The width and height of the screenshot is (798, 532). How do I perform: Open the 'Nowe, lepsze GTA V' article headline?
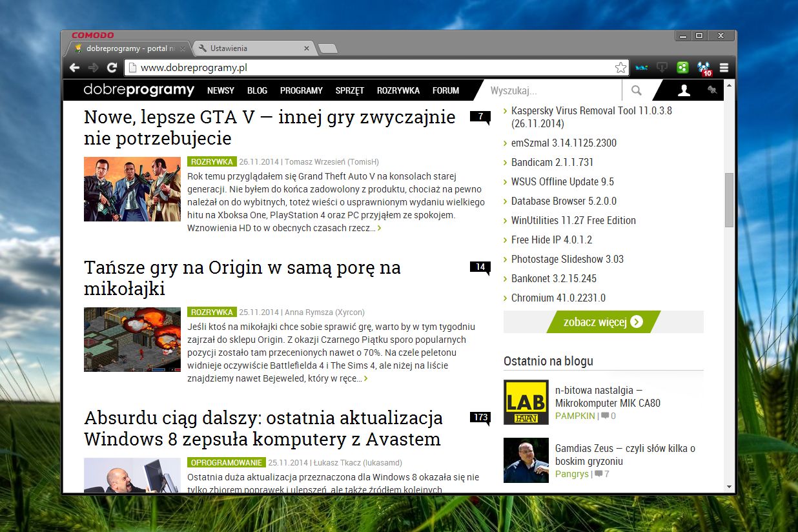[x=270, y=127]
